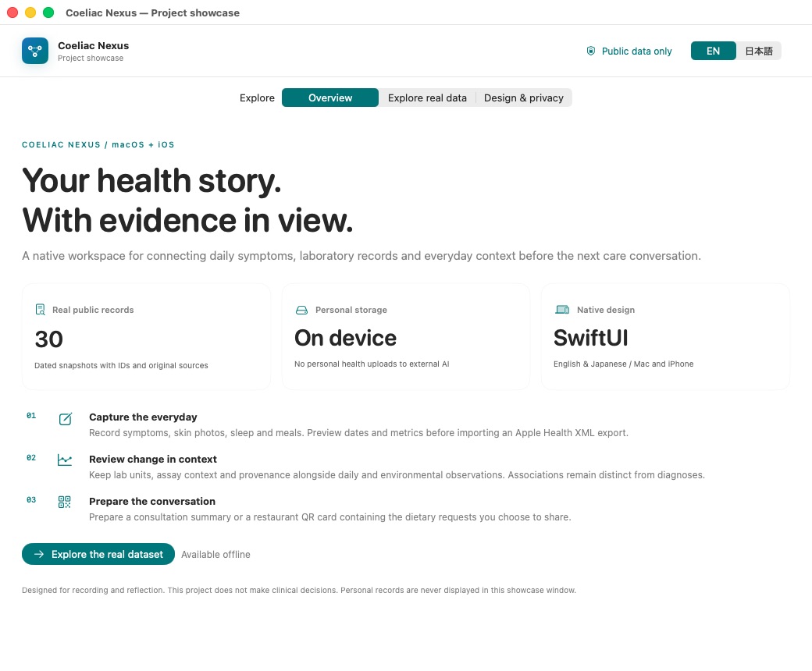Click the green full-screen window button
This screenshot has height=671, width=812.
[x=48, y=12]
